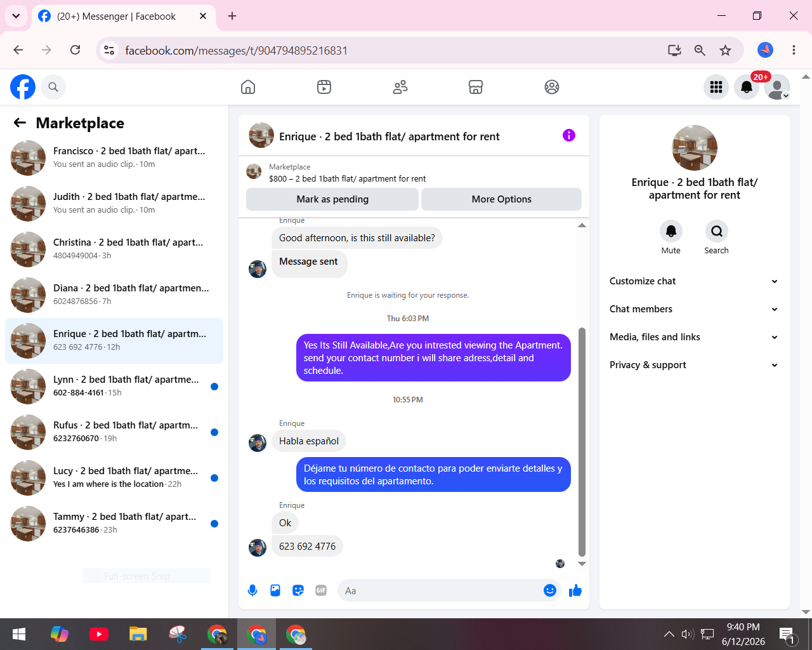Click the Facebook search magnifier icon
The width and height of the screenshot is (812, 650).
(53, 87)
